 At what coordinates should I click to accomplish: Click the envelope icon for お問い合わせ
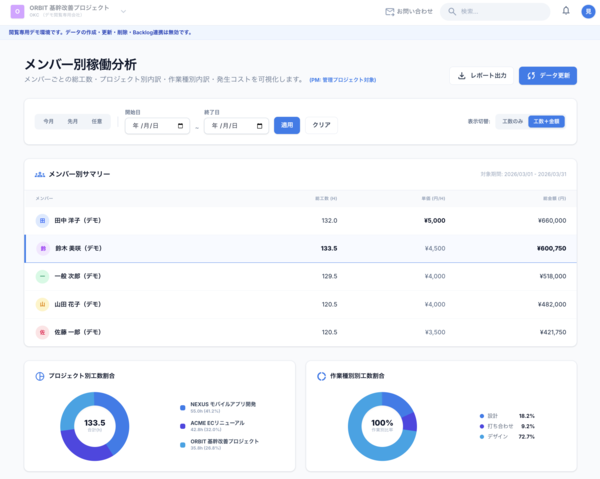point(390,12)
